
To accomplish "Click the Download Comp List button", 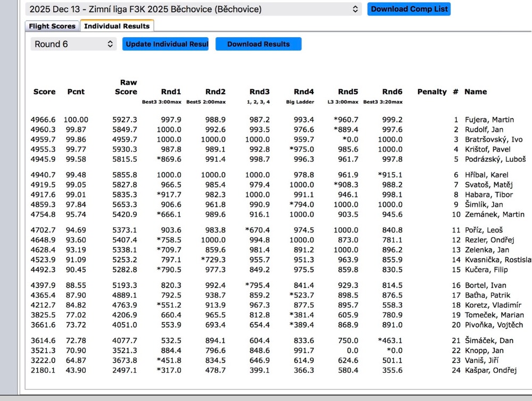I will 409,9.
